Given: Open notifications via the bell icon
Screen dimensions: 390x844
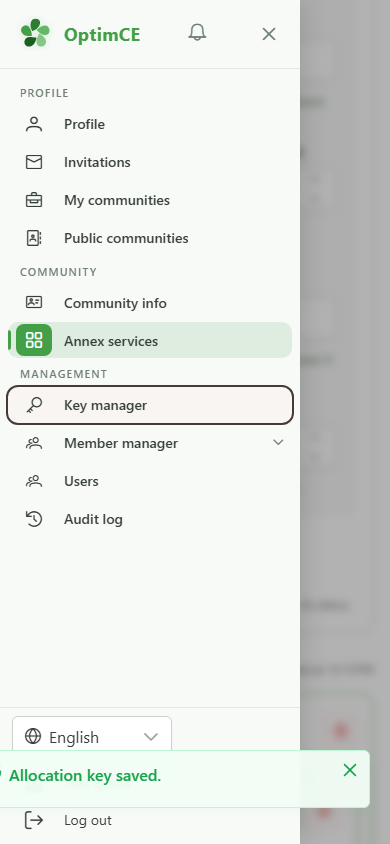Looking at the screenshot, I should (197, 33).
